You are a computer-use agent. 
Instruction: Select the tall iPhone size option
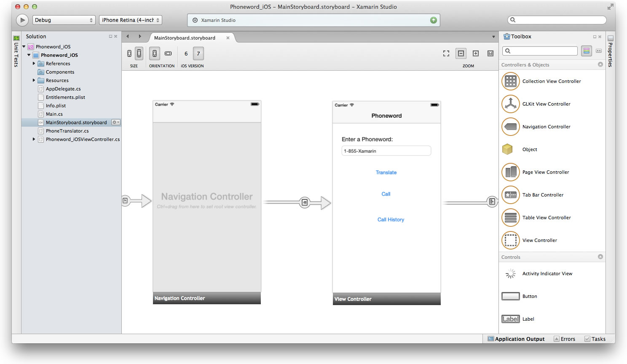139,53
